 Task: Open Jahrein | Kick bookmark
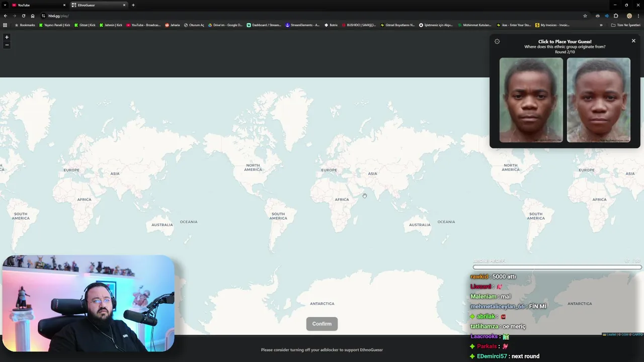coord(111,25)
